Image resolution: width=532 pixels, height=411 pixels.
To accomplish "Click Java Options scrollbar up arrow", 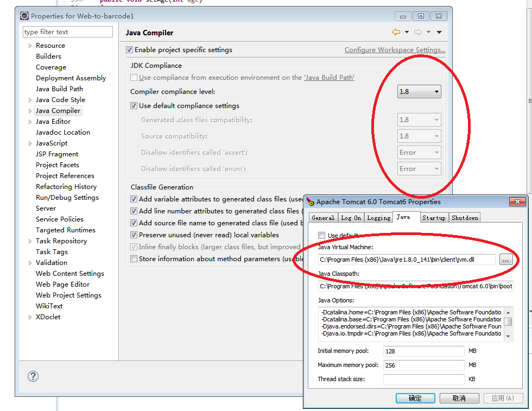I will click(x=508, y=312).
